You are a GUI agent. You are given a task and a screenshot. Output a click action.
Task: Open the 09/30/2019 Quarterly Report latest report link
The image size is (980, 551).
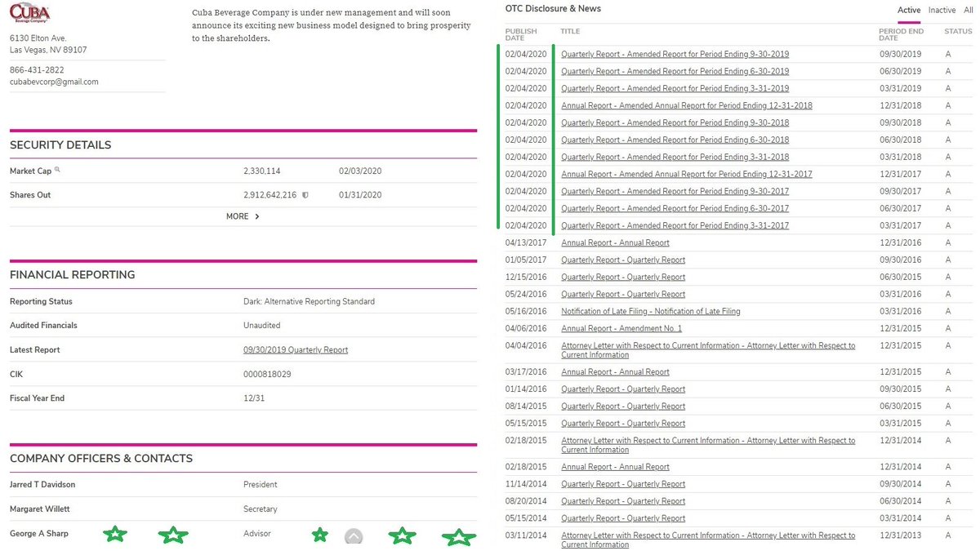point(296,349)
